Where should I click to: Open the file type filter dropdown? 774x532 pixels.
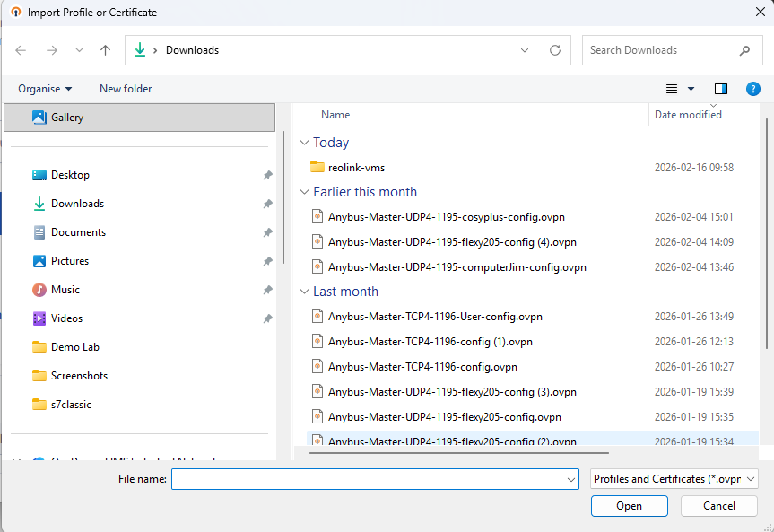(x=674, y=479)
